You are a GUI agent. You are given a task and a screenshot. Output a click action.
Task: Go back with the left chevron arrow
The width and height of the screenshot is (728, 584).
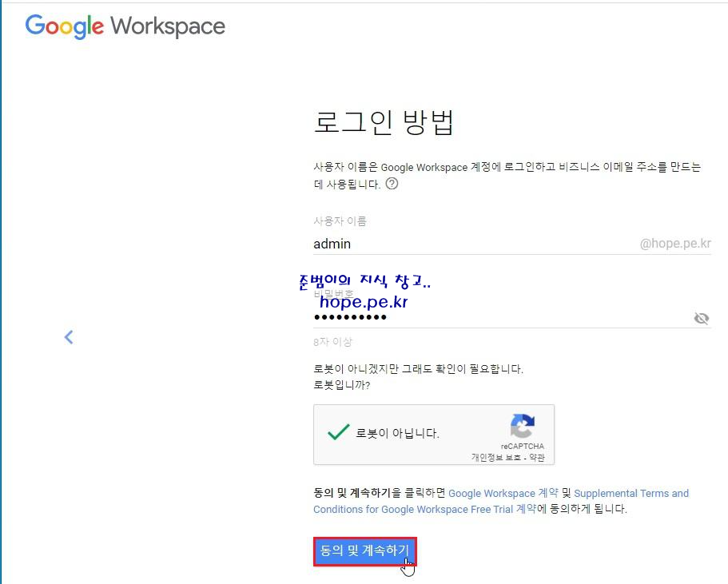[69, 337]
